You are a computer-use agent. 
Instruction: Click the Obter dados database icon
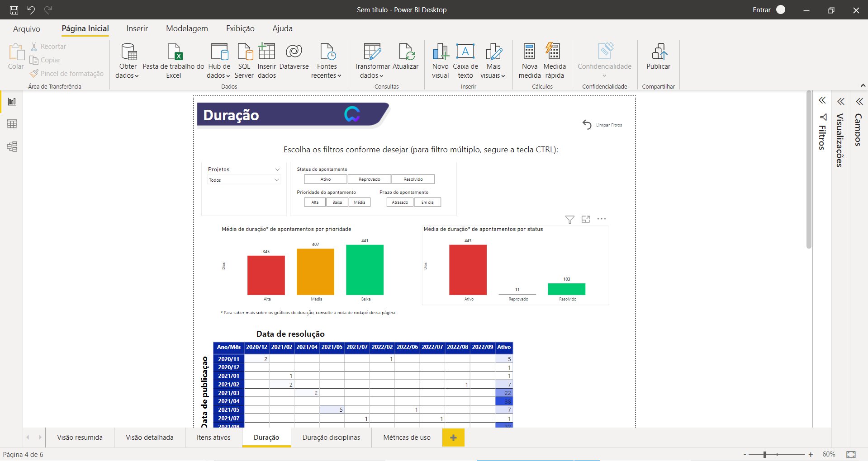[128, 52]
